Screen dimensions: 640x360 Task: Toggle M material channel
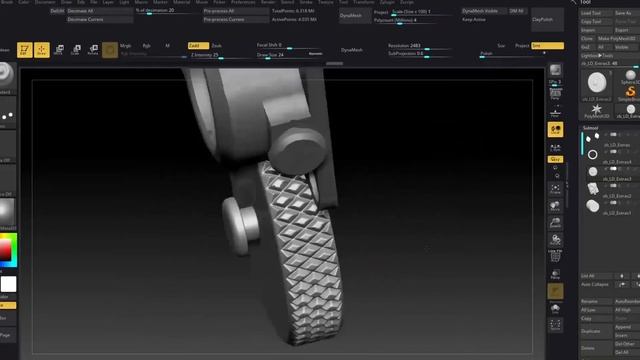click(167, 46)
